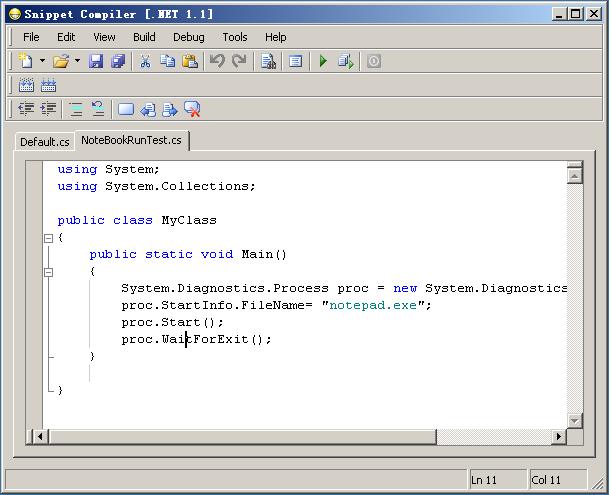
Task: Click the grayed Stop icon
Action: coord(374,61)
